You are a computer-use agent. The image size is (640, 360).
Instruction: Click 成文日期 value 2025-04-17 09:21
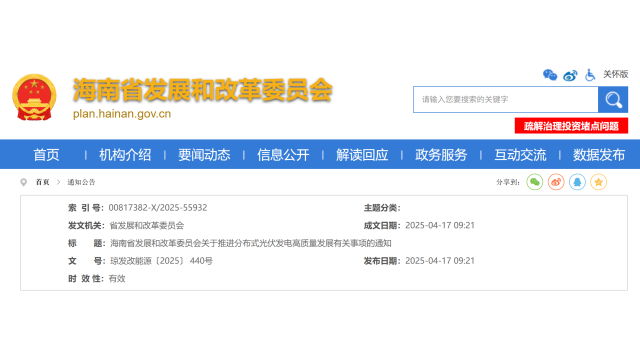(x=440, y=225)
